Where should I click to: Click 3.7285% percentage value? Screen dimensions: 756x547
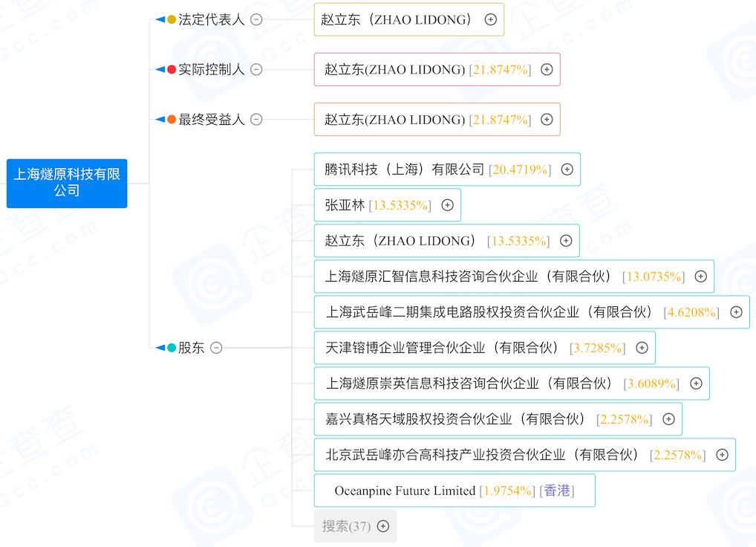[x=597, y=349]
